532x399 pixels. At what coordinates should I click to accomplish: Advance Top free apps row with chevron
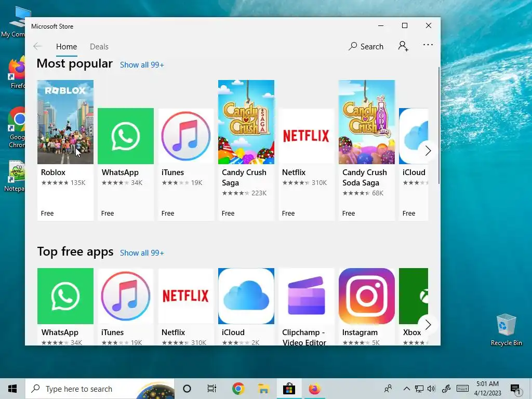coord(428,325)
